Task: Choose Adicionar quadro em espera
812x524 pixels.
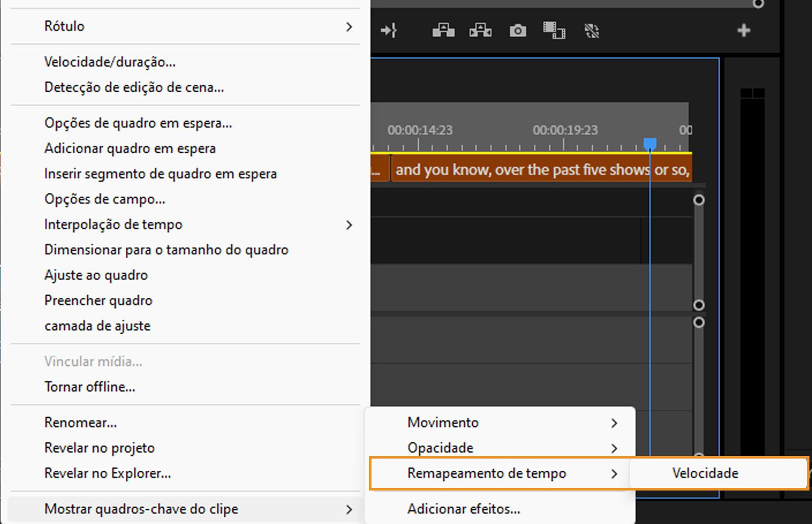Action: tap(130, 148)
